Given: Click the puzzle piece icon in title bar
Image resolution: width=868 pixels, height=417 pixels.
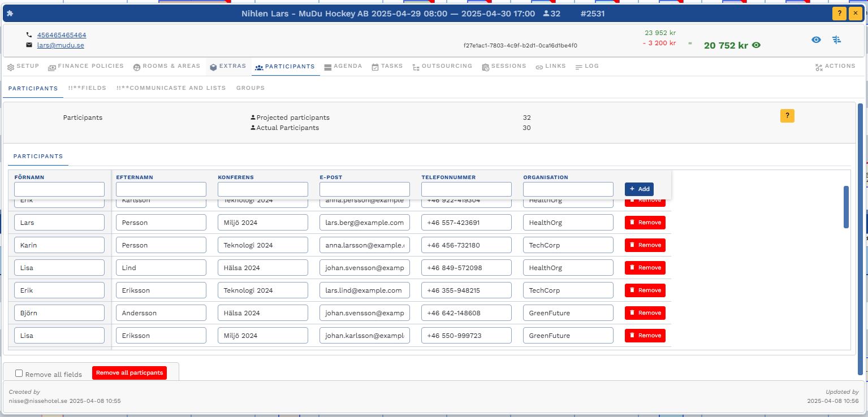Looking at the screenshot, I should [10, 14].
